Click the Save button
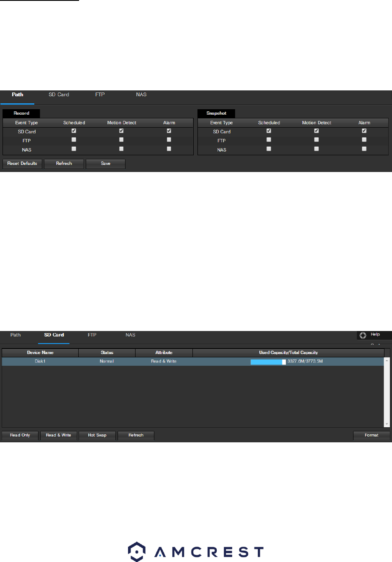 tap(105, 164)
